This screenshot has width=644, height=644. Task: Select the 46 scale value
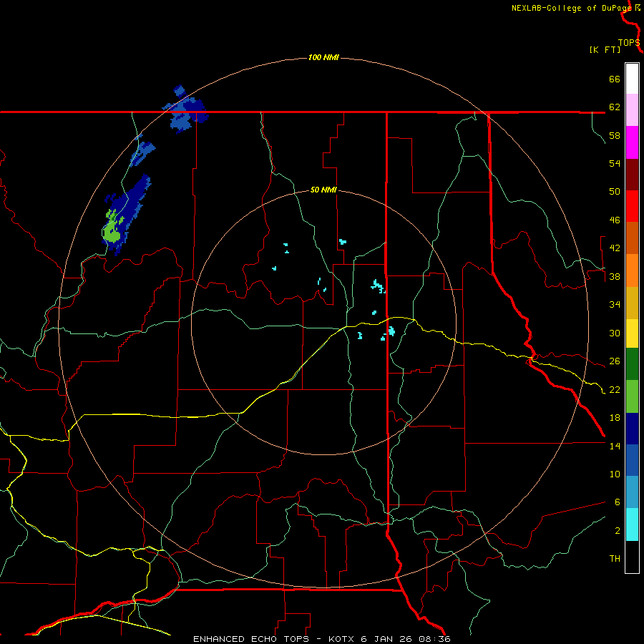pyautogui.click(x=615, y=220)
